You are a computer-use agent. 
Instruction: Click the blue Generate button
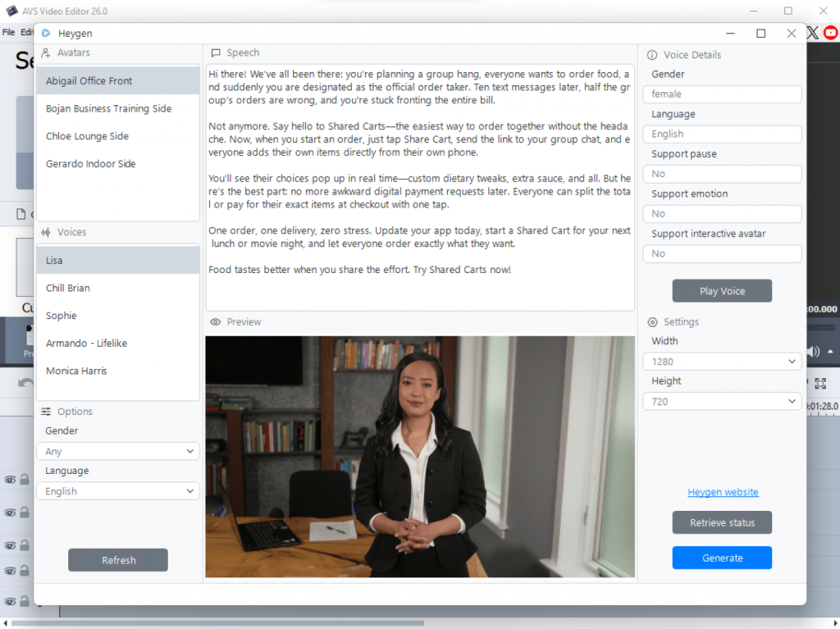(x=722, y=558)
